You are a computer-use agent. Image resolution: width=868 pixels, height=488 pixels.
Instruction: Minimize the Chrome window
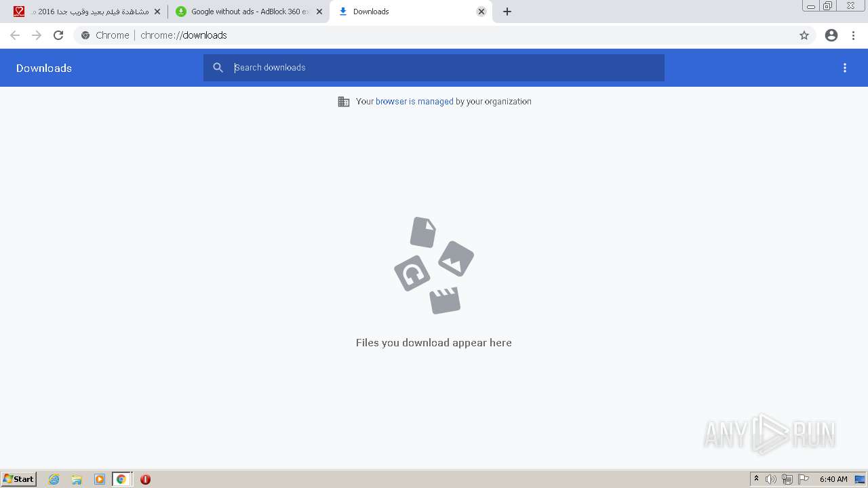[x=811, y=5]
